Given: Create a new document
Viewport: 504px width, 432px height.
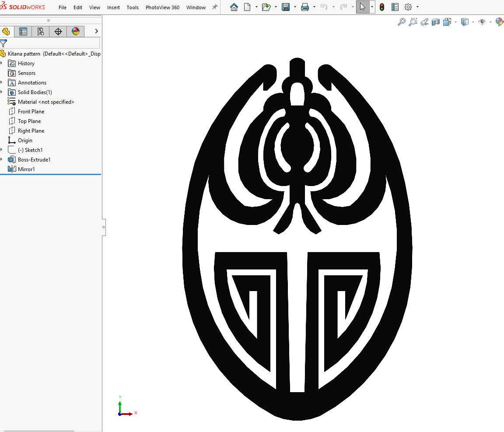Looking at the screenshot, I should tap(247, 7).
